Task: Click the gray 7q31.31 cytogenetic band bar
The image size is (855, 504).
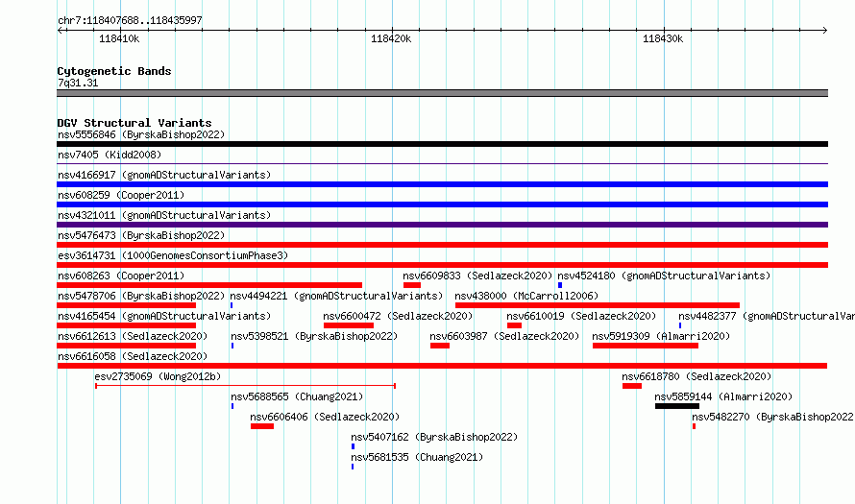Action: point(442,93)
